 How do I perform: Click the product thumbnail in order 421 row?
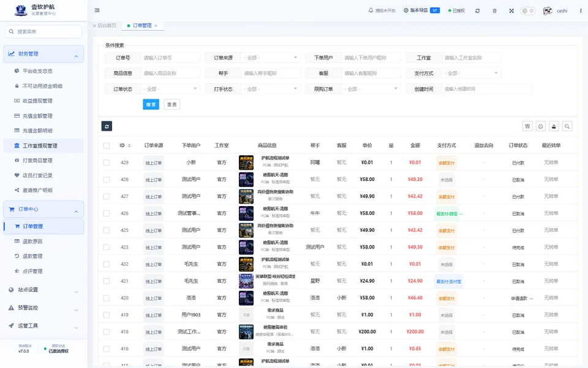point(246,281)
